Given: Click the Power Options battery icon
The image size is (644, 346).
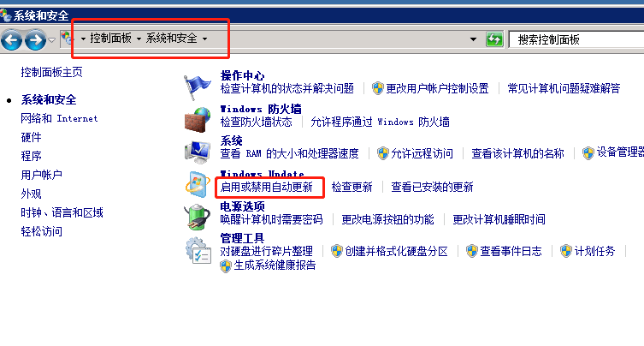Looking at the screenshot, I should point(198,217).
